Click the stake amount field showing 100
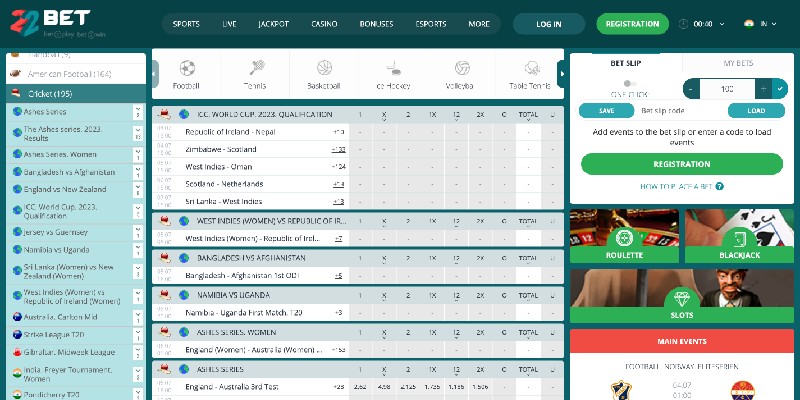800x400 pixels. pos(728,89)
